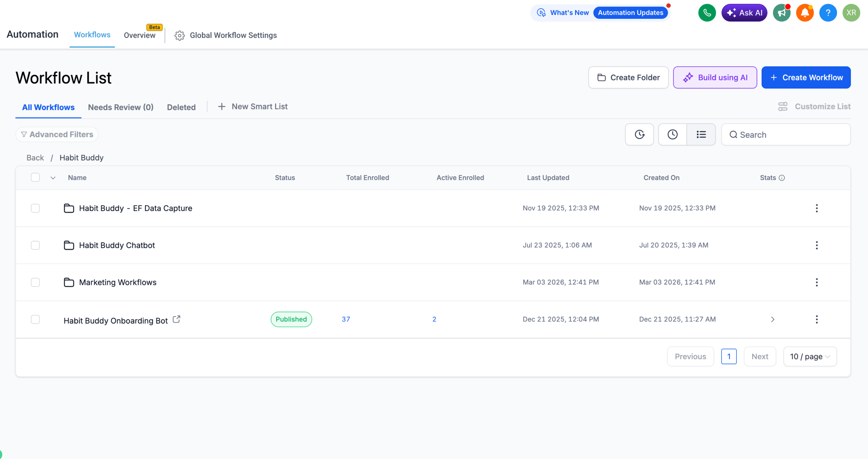This screenshot has width=868, height=459.
Task: Click the folder icon of Habit Buddy Chatbot
Action: coord(69,245)
